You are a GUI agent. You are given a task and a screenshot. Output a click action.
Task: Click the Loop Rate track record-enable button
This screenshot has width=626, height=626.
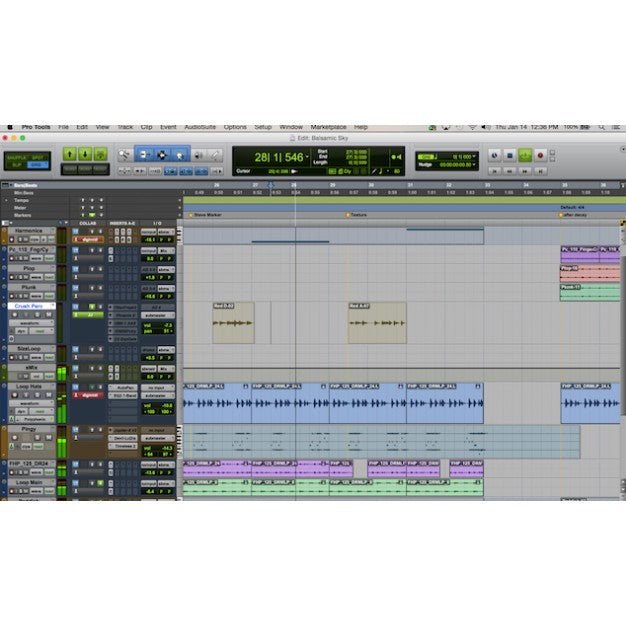click(15, 395)
